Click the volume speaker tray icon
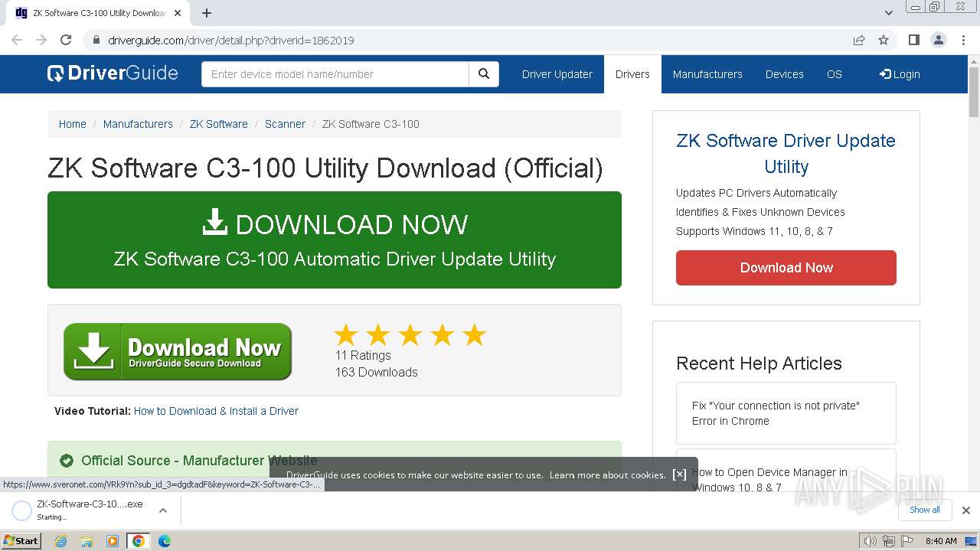 pyautogui.click(x=871, y=541)
